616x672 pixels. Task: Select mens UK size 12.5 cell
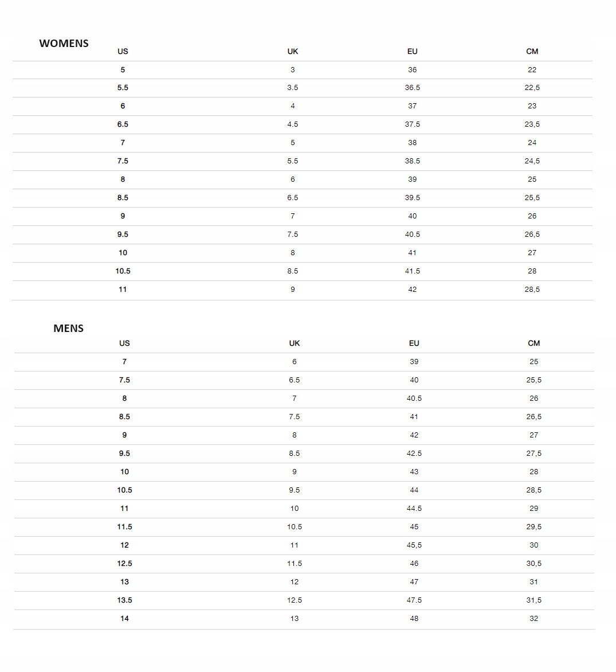click(294, 600)
